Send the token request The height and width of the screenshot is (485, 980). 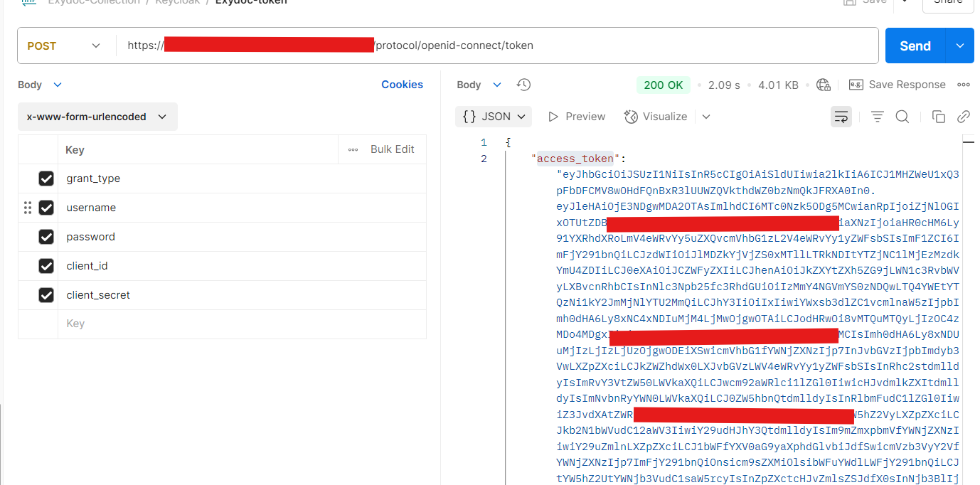tap(914, 45)
